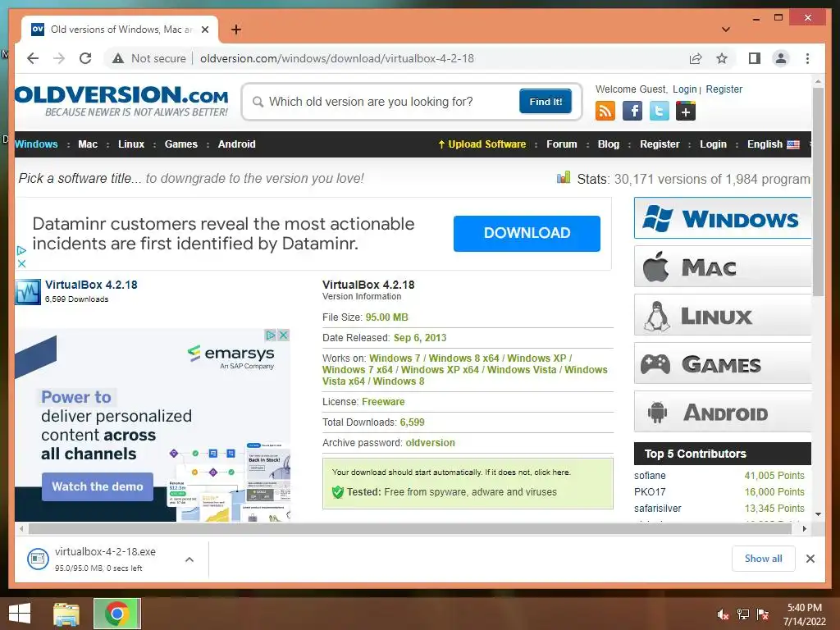Open the Chrome profile avatar
840x630 pixels.
tap(781, 58)
